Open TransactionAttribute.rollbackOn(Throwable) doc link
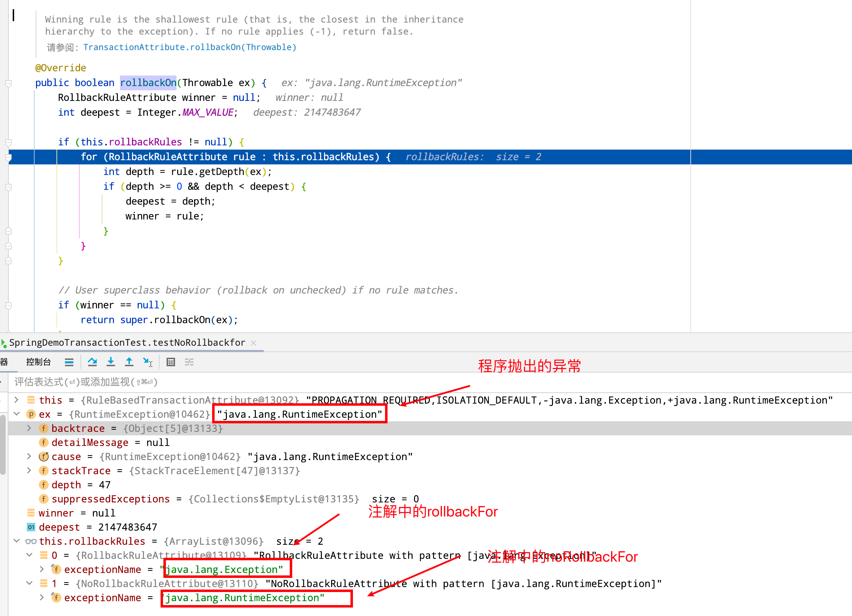Screen dimensions: 852x616 tap(190, 47)
